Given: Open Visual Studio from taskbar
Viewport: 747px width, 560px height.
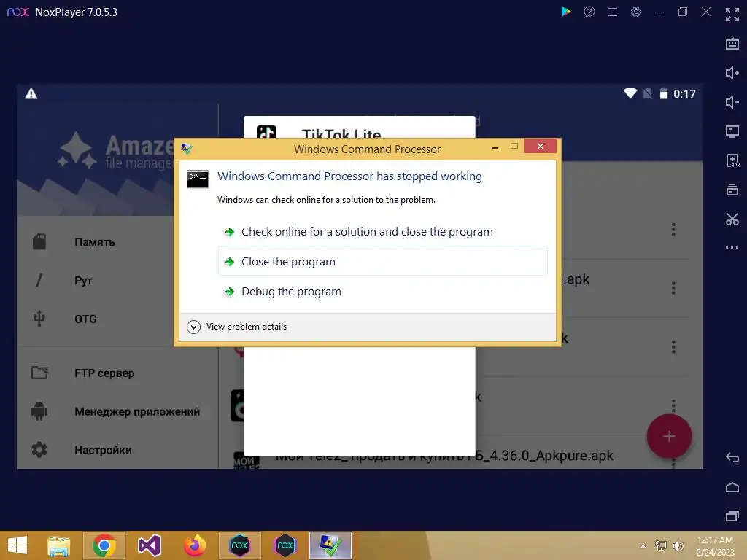Looking at the screenshot, I should [x=149, y=545].
